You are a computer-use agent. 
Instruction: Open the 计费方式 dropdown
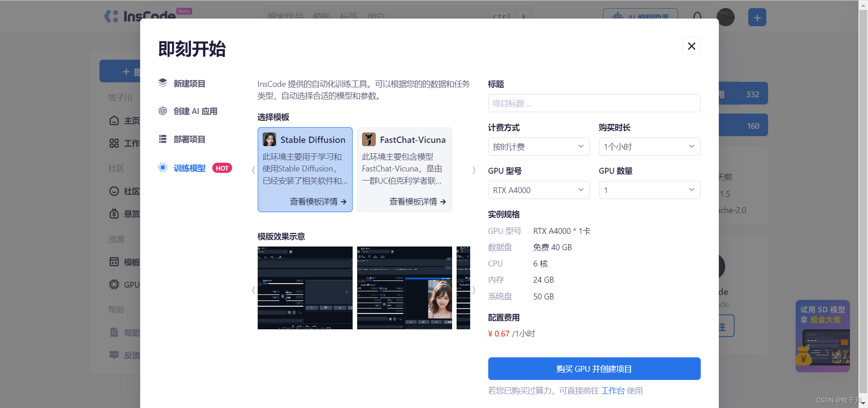[x=539, y=147]
